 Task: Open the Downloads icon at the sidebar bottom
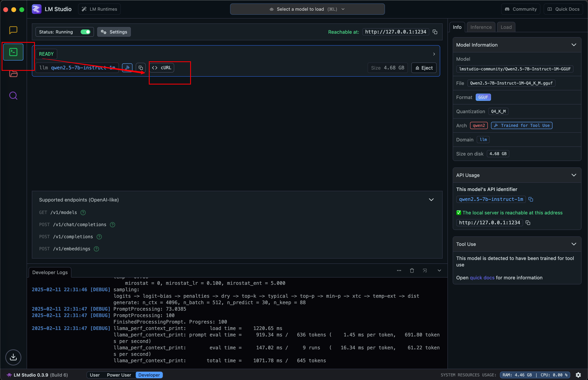pyautogui.click(x=13, y=357)
